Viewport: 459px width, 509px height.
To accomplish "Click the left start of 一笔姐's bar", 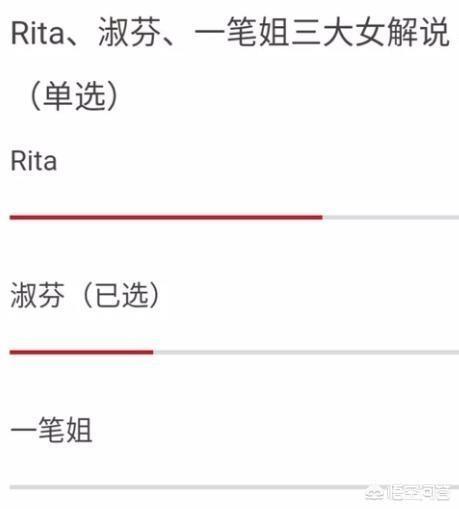I will pyautogui.click(x=12, y=487).
